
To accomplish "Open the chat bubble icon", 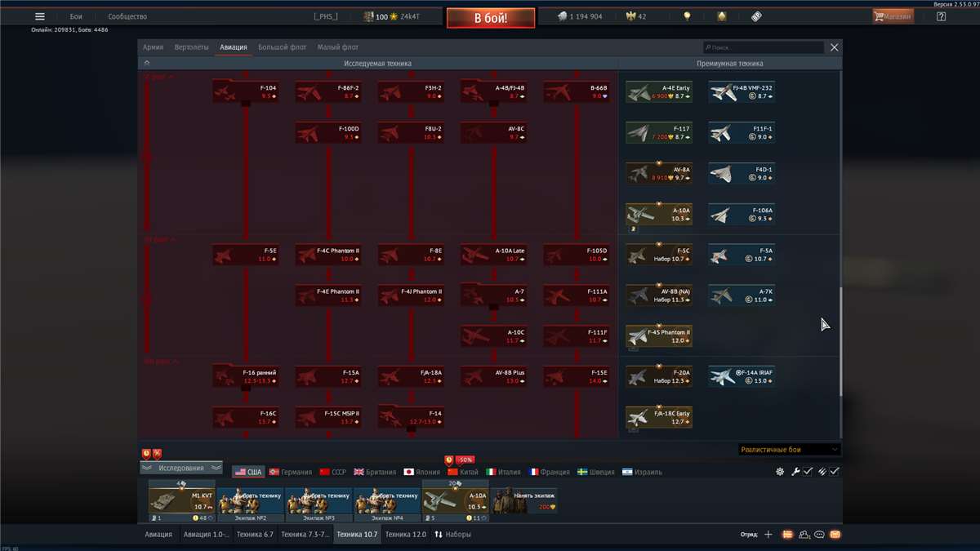I will 819,534.
